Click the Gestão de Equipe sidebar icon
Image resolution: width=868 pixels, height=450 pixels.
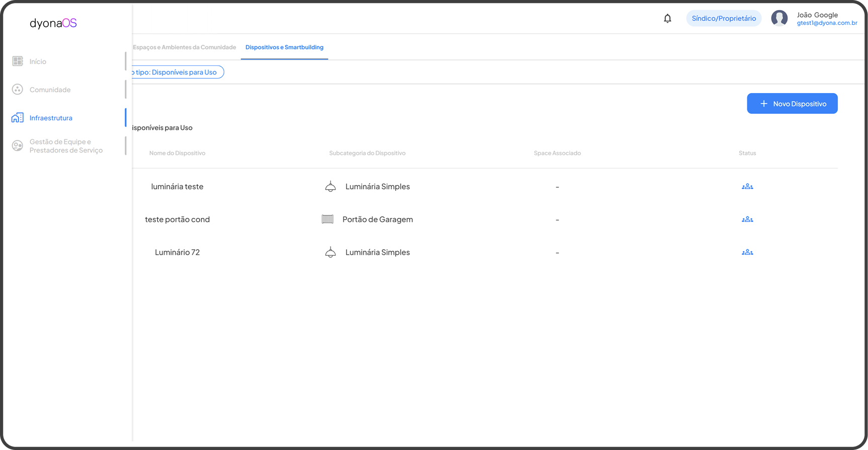pos(18,146)
